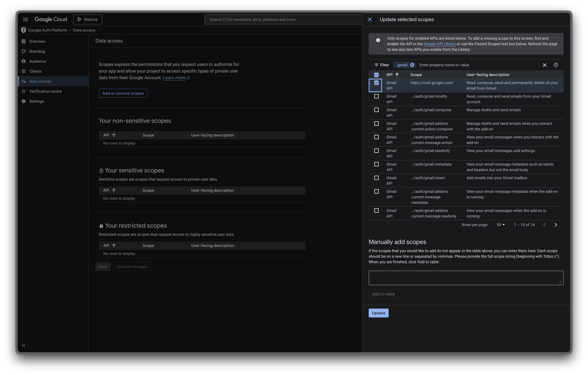Open the main navigation hamburger menu

(25, 19)
